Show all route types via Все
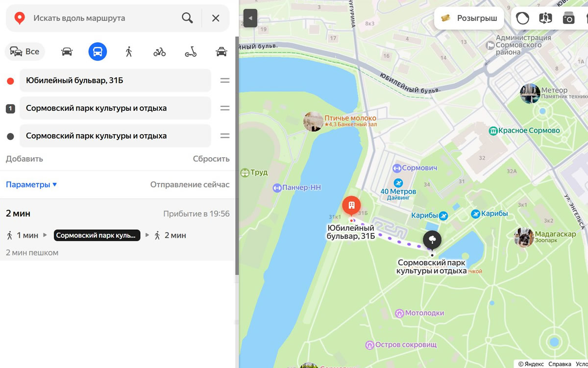588x368 pixels. pyautogui.click(x=25, y=51)
